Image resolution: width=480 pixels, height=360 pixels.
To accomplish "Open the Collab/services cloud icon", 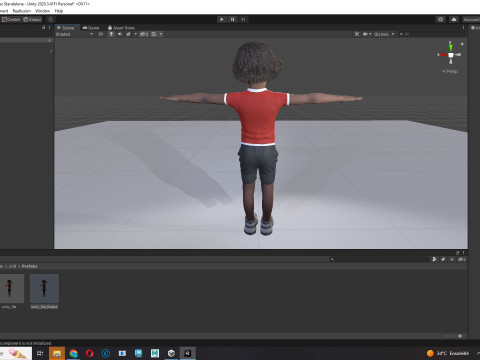I will [454, 19].
